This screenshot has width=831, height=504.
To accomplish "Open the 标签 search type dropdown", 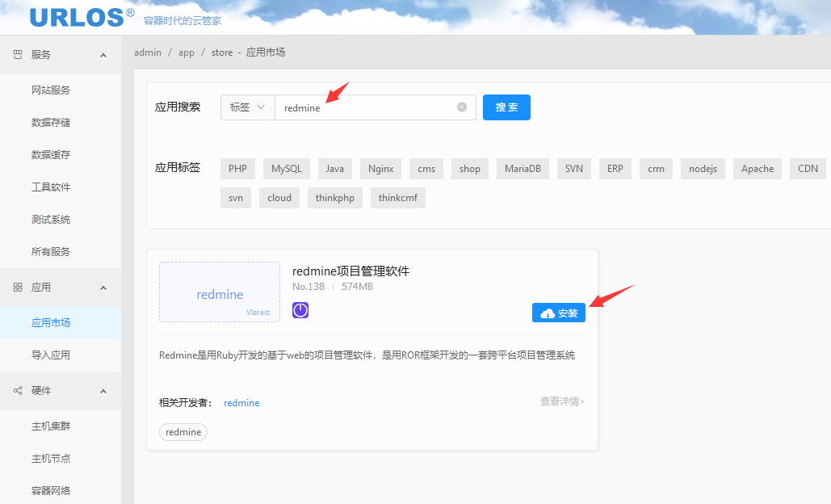I will (247, 107).
